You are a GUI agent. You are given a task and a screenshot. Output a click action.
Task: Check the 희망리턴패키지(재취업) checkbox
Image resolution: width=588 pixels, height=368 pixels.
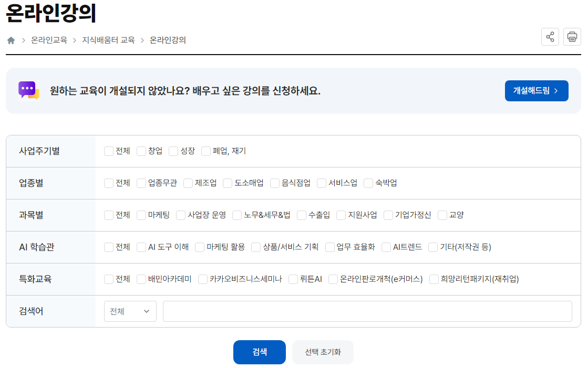point(434,279)
